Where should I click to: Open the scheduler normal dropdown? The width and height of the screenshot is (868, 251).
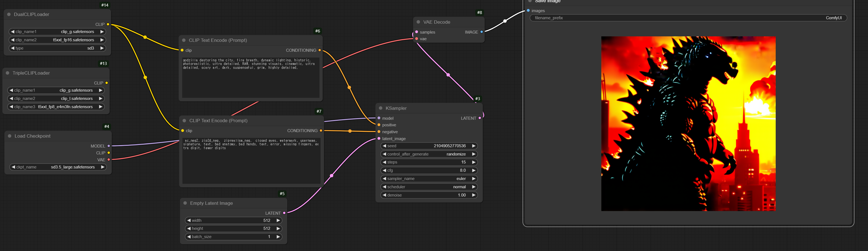coord(429,187)
